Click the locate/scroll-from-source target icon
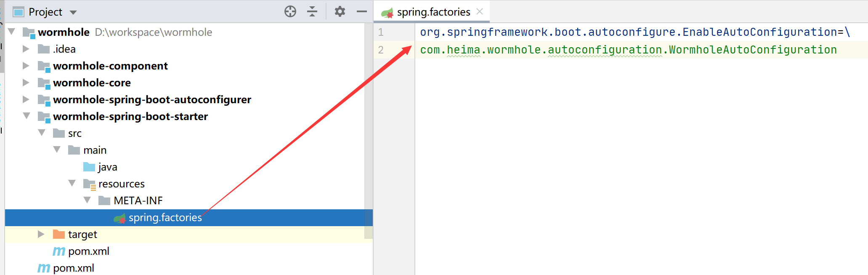This screenshot has height=275, width=868. tap(290, 11)
